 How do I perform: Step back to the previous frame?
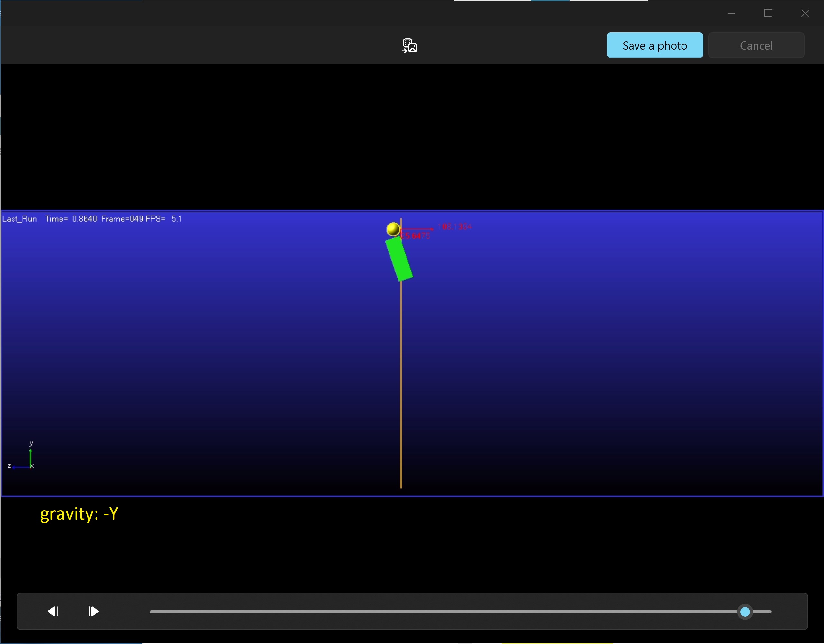[x=52, y=611]
